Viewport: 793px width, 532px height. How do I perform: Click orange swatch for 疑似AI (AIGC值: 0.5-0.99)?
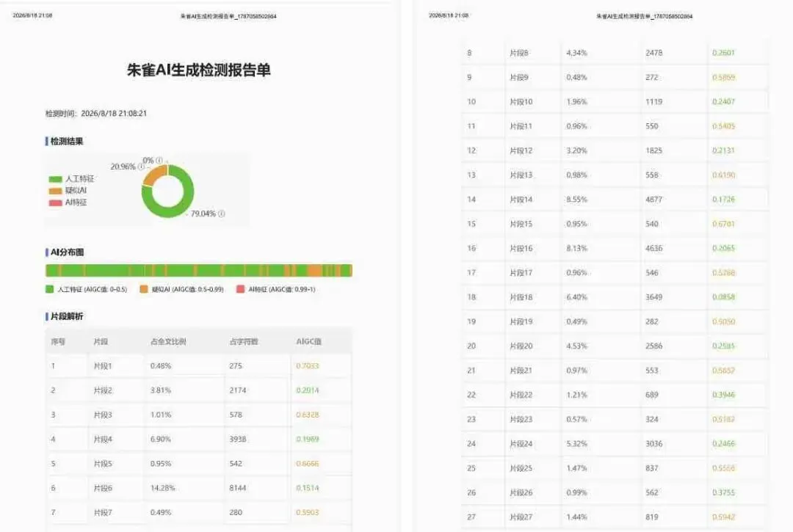[x=144, y=289]
